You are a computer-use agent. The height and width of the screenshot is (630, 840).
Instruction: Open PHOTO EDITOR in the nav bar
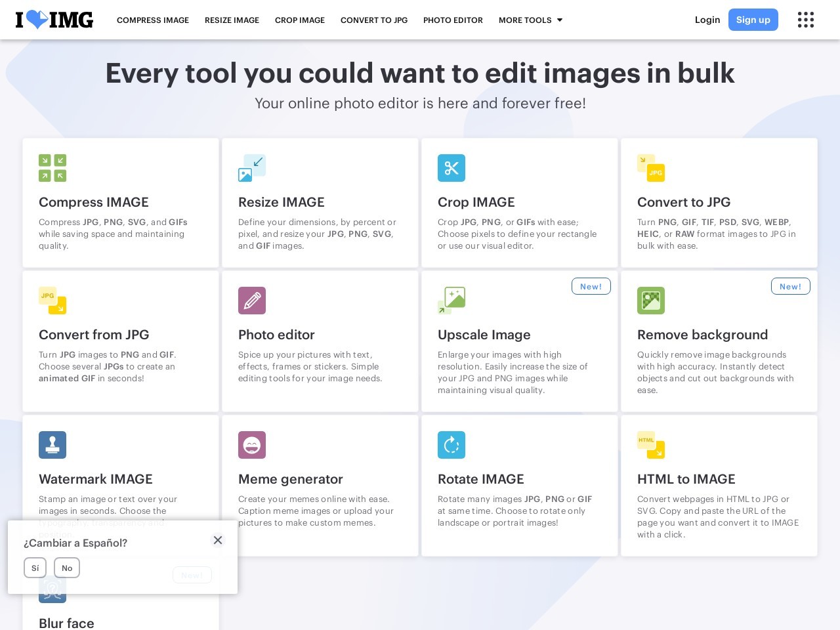[x=453, y=20]
